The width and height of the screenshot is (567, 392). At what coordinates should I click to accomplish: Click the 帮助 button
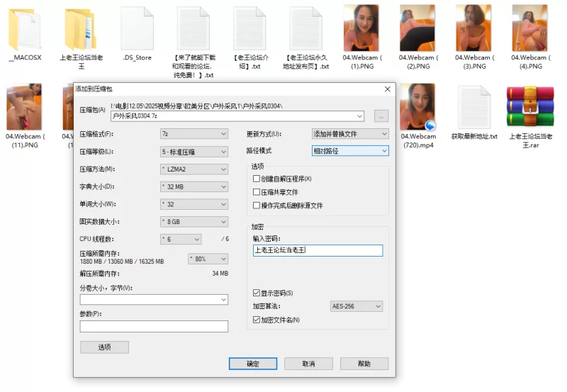pyautogui.click(x=364, y=364)
